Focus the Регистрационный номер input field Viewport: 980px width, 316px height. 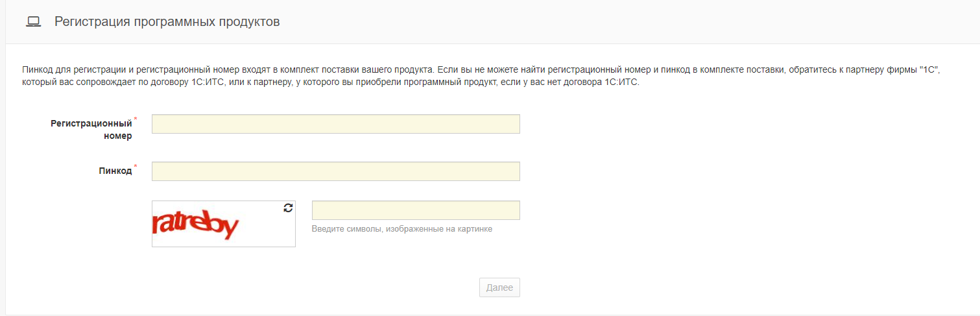(336, 124)
